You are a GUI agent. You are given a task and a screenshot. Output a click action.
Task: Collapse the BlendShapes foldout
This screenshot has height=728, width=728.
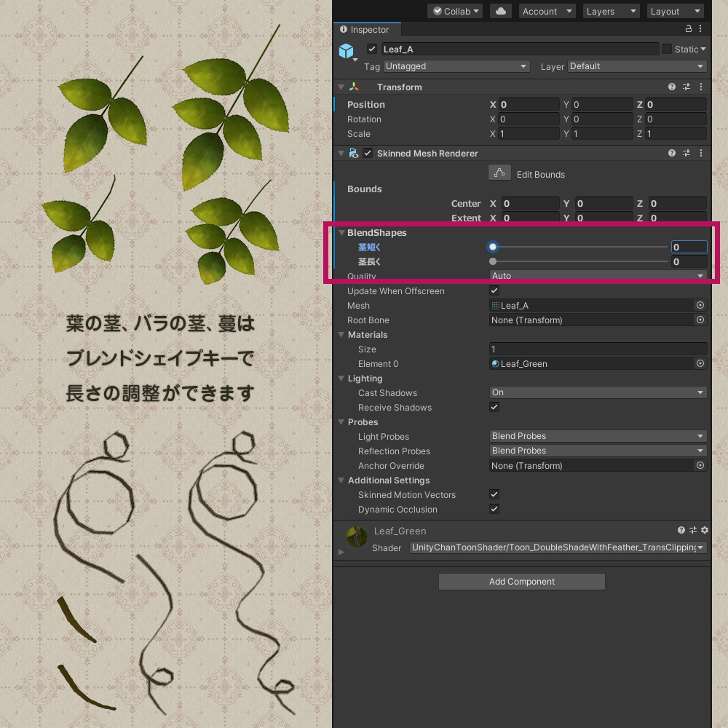[x=341, y=233]
